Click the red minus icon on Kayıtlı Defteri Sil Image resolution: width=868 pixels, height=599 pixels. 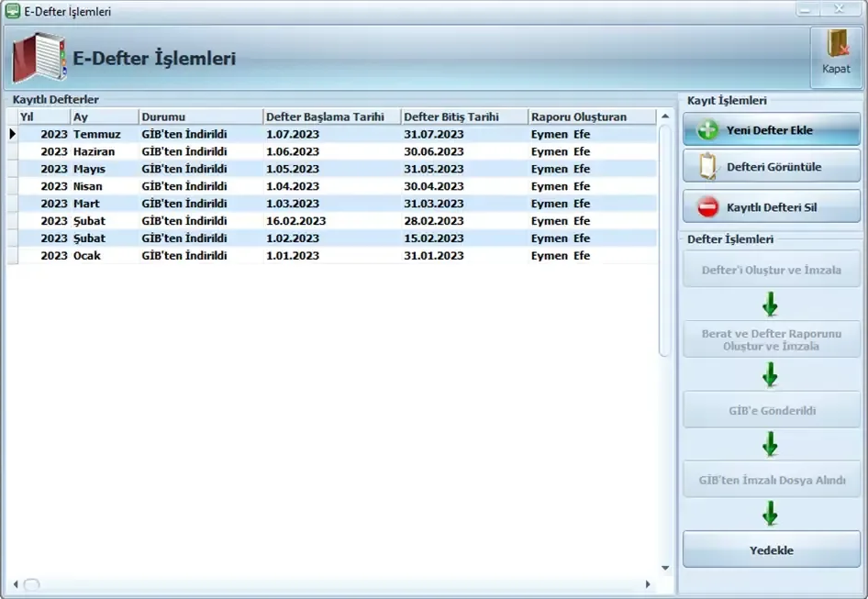click(708, 207)
